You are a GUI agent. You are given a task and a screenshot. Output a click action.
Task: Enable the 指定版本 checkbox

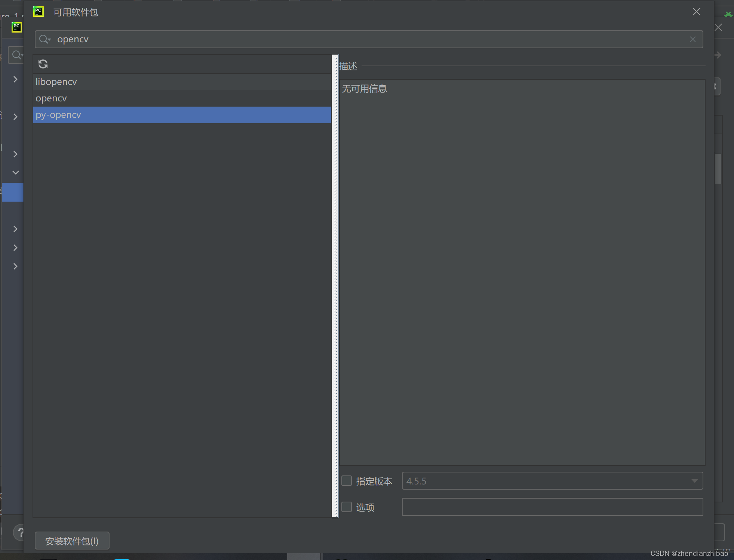pyautogui.click(x=347, y=481)
